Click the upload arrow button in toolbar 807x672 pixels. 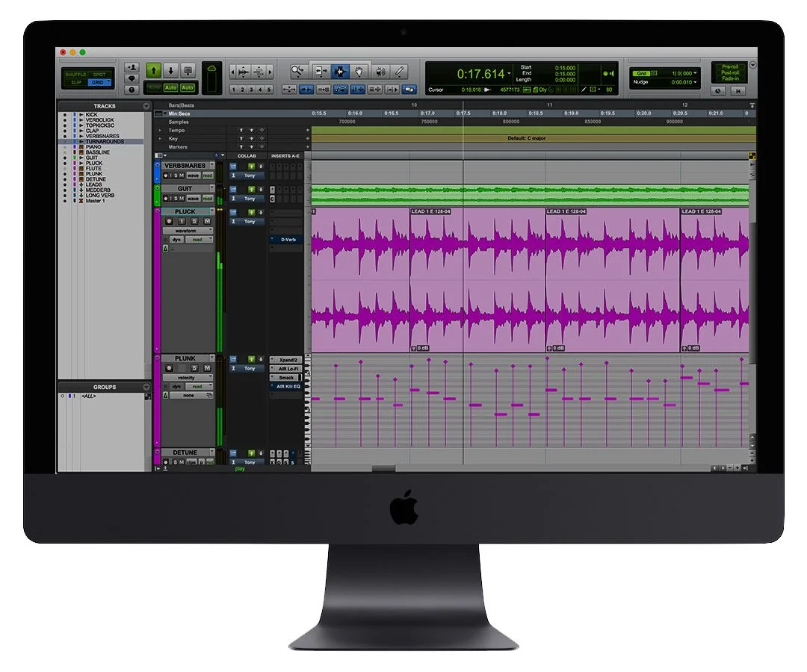(x=153, y=70)
